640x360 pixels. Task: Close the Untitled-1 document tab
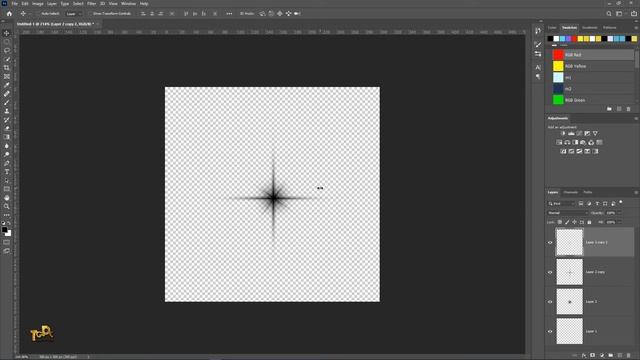click(x=98, y=24)
